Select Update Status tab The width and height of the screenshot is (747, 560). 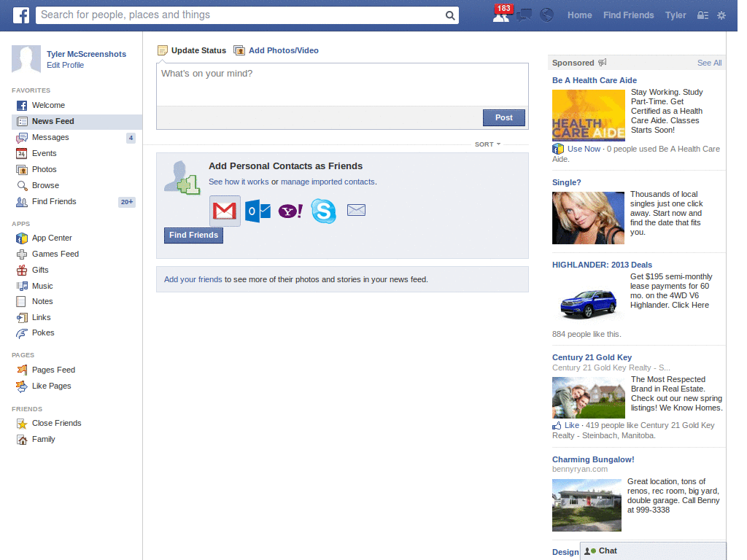(192, 50)
